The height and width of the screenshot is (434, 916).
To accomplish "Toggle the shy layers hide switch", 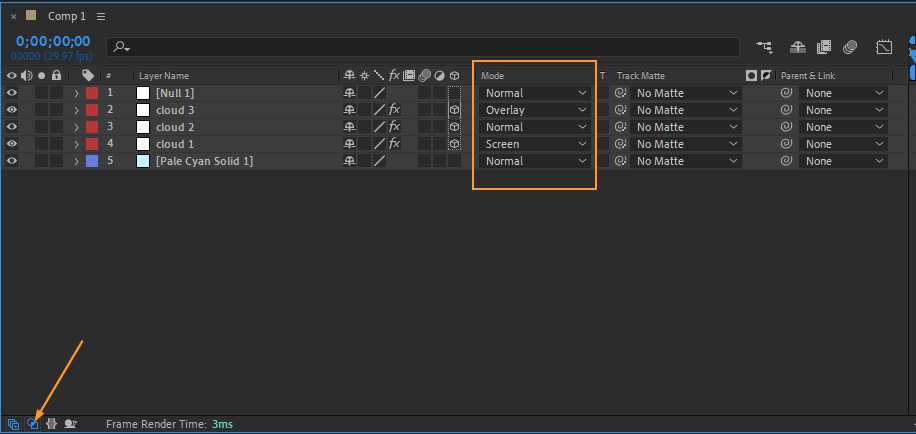I will click(798, 46).
